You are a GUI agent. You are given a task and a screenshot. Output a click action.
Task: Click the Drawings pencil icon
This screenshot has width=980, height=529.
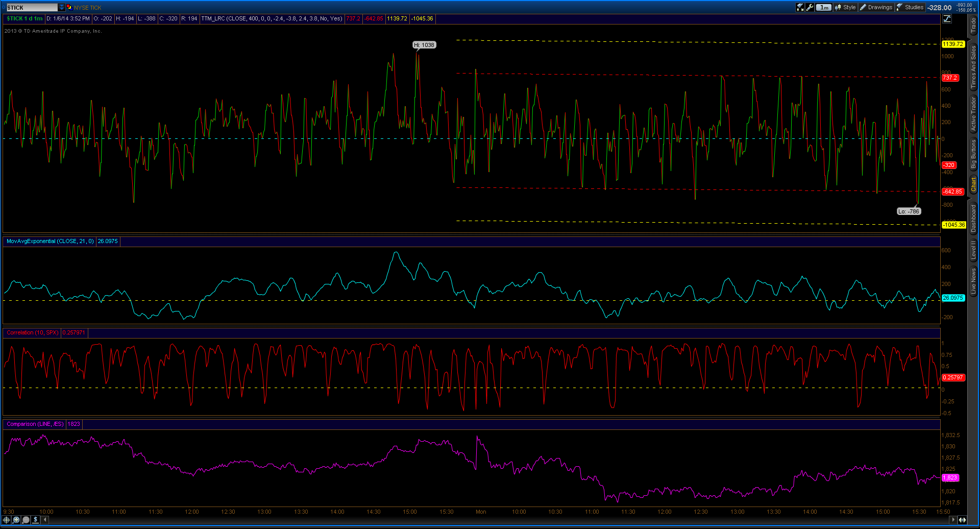863,7
